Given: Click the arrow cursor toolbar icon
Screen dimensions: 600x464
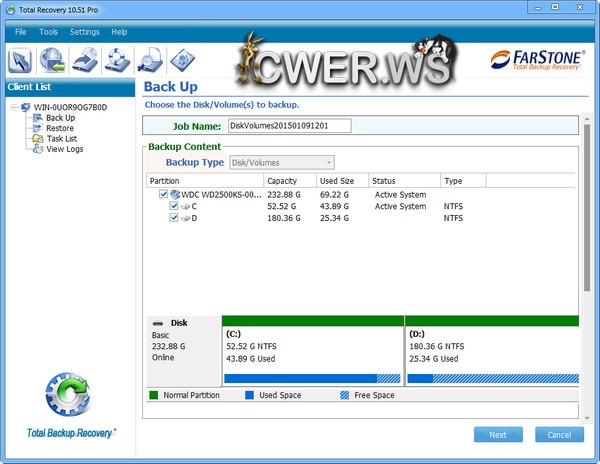Looking at the screenshot, I should [21, 61].
